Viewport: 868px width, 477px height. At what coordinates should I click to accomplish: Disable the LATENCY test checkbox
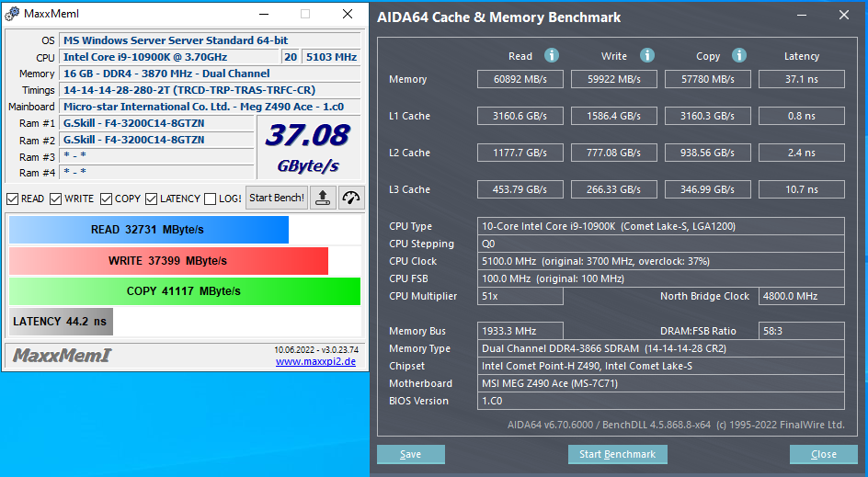click(151, 199)
